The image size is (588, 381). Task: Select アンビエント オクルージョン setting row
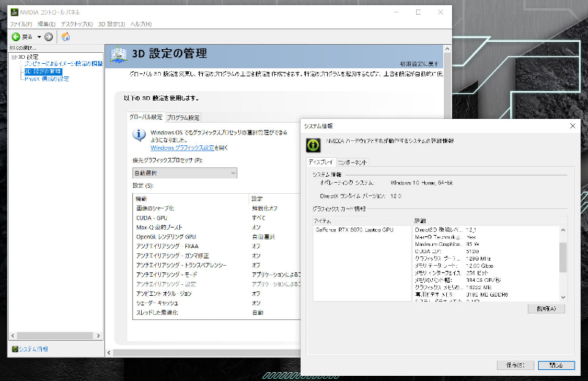tap(217, 294)
